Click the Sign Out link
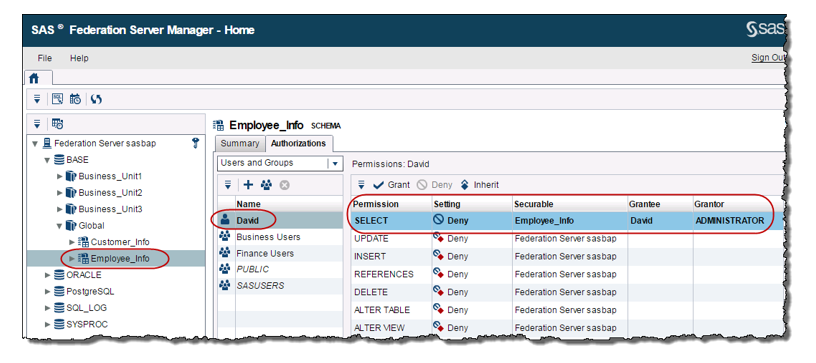Image resolution: width=816 pixels, height=363 pixels. pos(768,58)
